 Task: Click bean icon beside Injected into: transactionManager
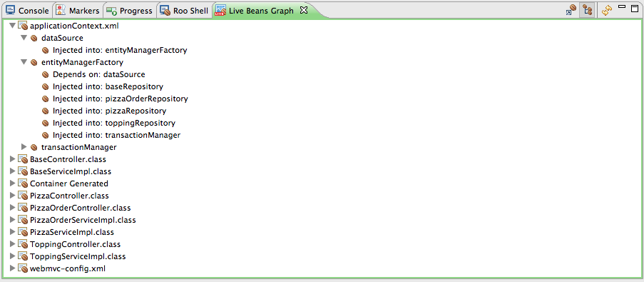click(46, 135)
